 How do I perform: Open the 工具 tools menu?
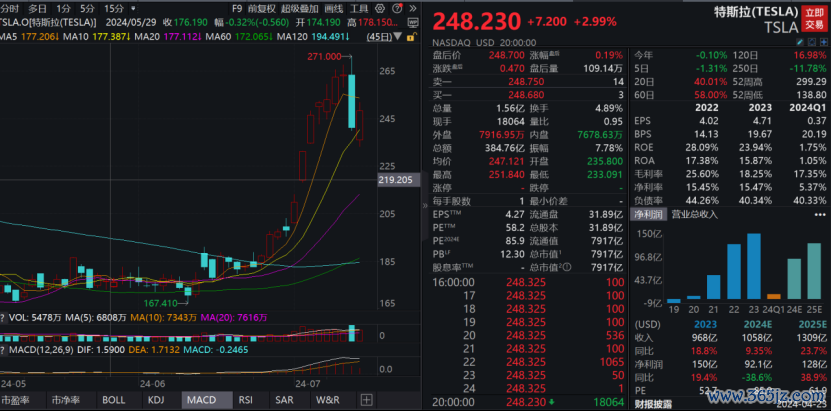coord(359,8)
